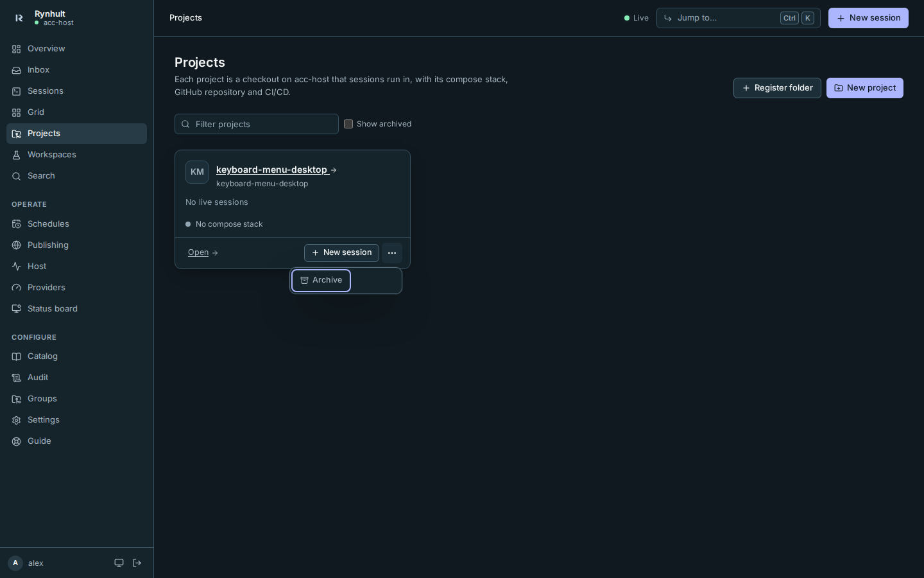Viewport: 924px width, 578px height.
Task: Select Archive from the project menu
Action: point(321,281)
